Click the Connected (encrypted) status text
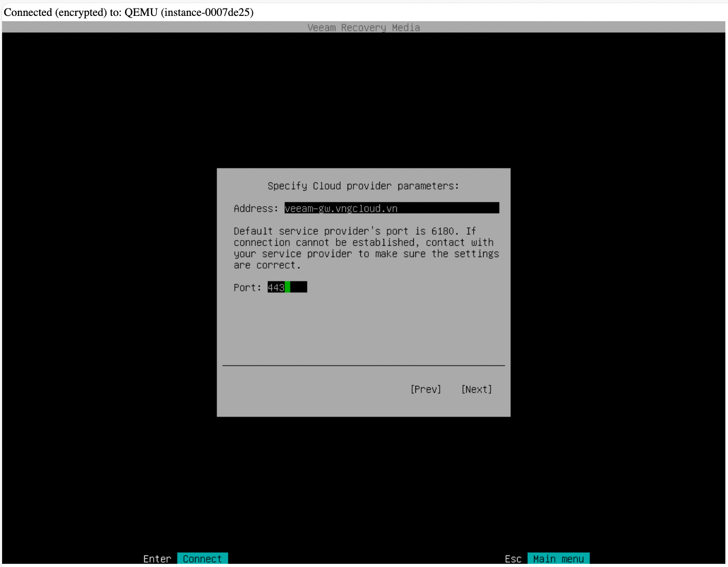The width and height of the screenshot is (728, 567). (x=55, y=12)
